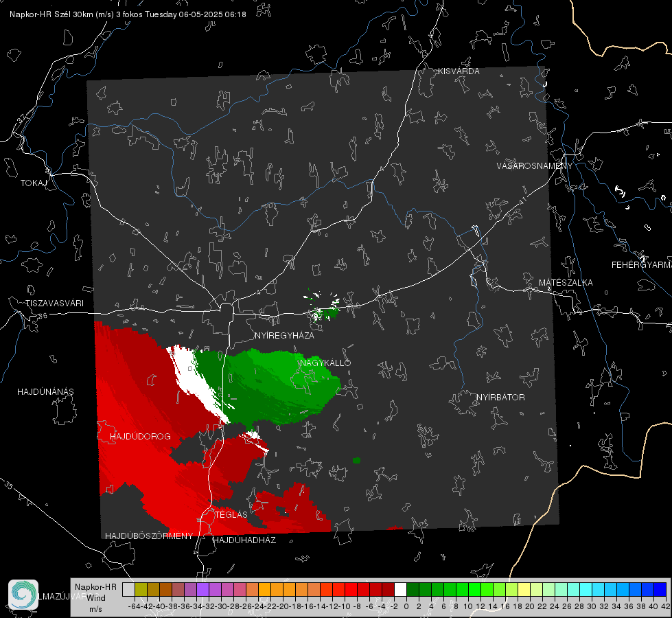Screen dimensions: 672x618
Task: Choose the yellow swatch between 18 and 20
Action: click(x=524, y=589)
